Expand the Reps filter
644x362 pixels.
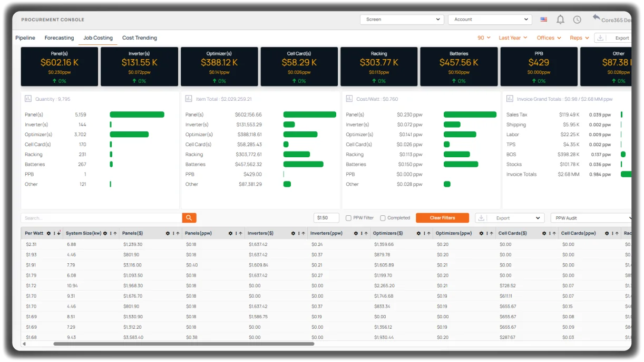click(x=579, y=38)
